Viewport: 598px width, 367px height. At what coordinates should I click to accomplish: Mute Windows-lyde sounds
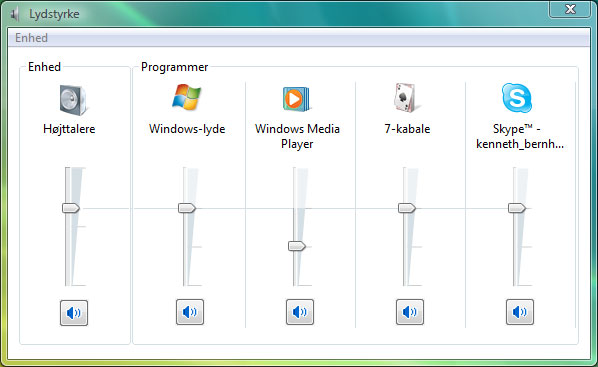coord(190,312)
